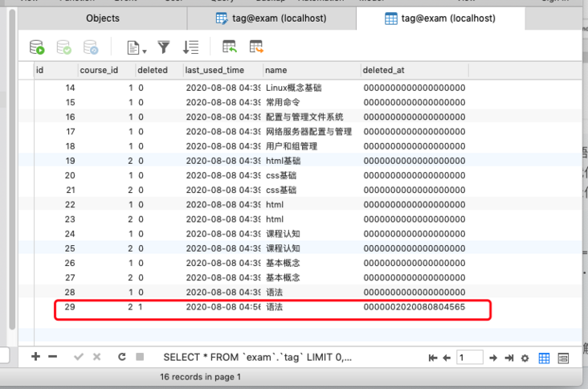Click the Commit transaction toolbar icon

(63, 47)
